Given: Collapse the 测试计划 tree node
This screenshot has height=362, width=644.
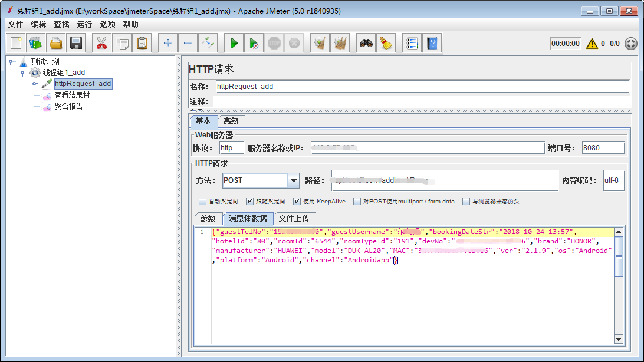Looking at the screenshot, I should [11, 62].
